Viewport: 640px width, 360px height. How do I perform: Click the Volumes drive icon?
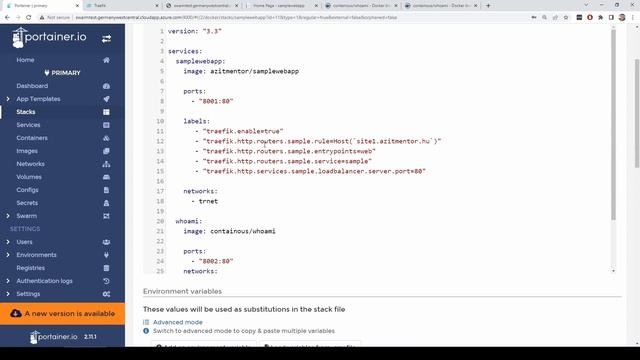(106, 177)
